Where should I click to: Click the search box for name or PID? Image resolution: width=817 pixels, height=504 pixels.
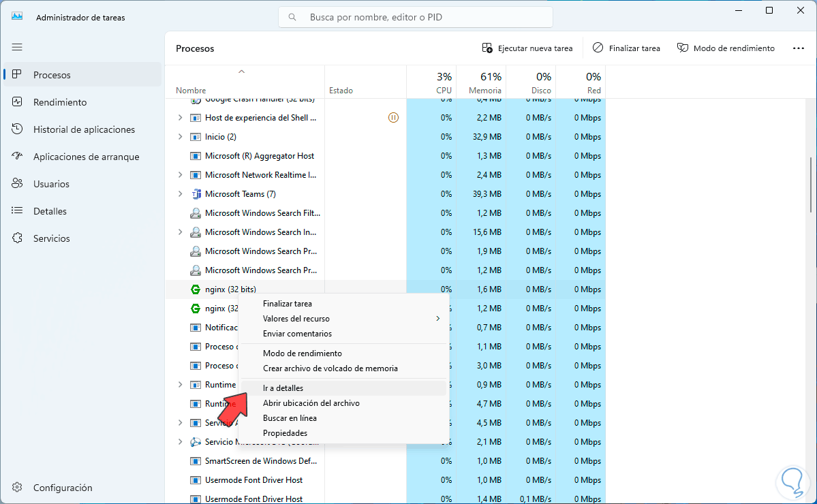pyautogui.click(x=416, y=17)
